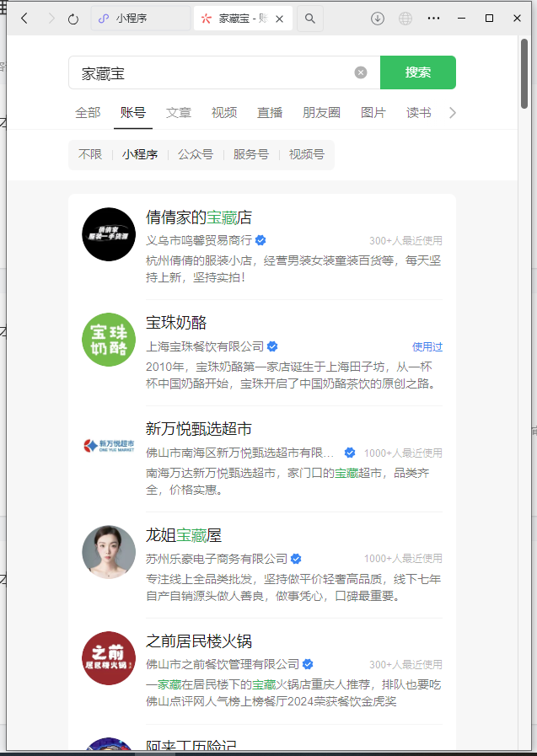Click verified badge on 新万悦甄选超市 row
Viewport: 537px width, 756px height.
[x=350, y=453]
